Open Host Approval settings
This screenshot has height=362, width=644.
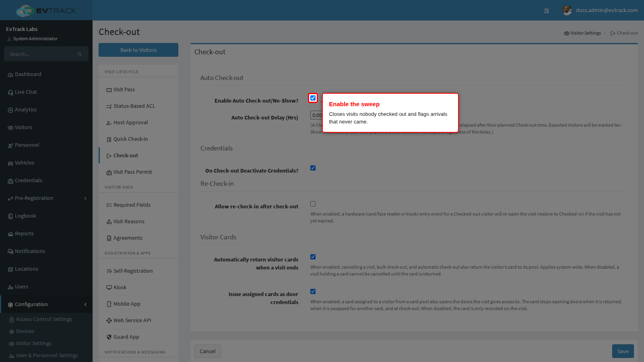[x=138, y=123]
